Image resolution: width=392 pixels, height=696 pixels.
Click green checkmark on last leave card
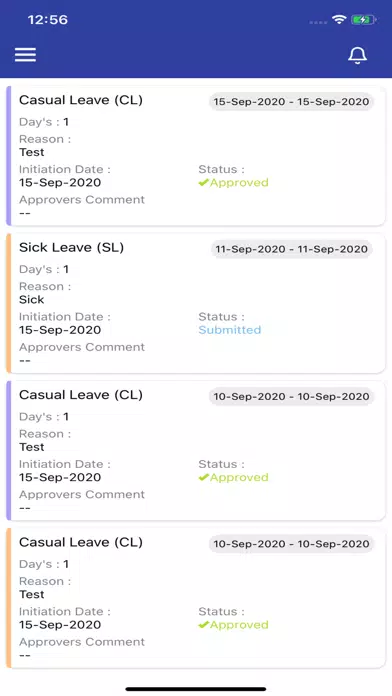[x=204, y=625]
